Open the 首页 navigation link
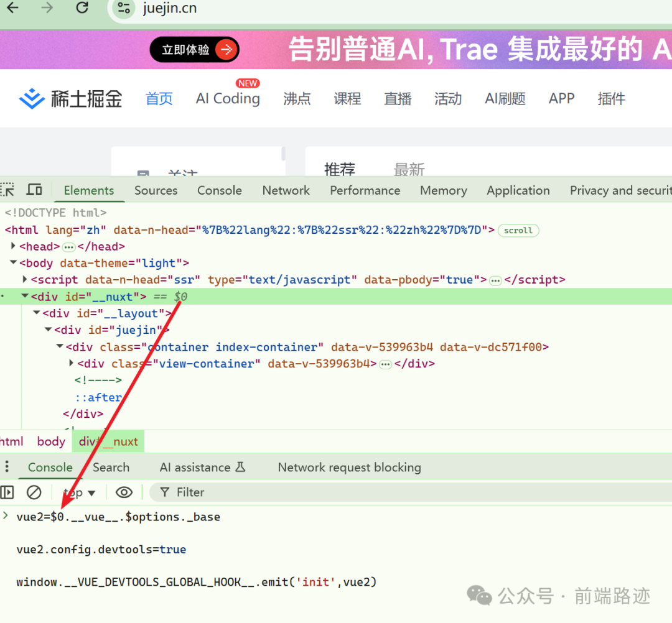Image resolution: width=672 pixels, height=623 pixels. pos(159,99)
